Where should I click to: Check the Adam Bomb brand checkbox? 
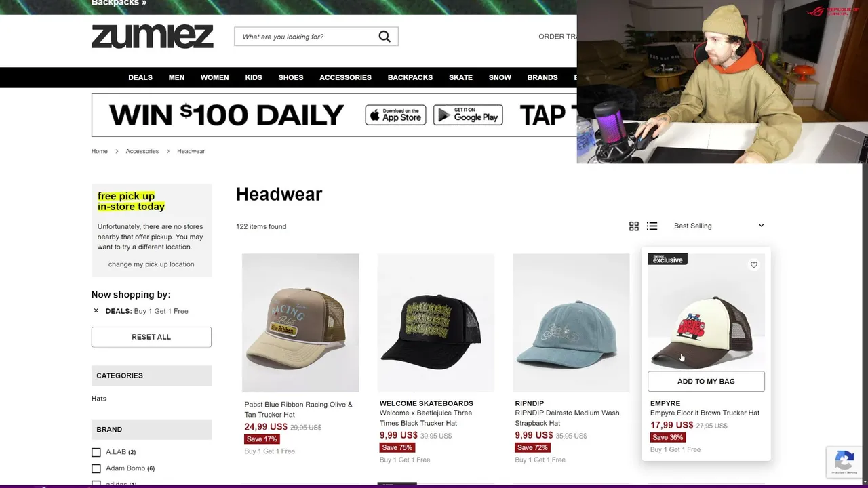(96, 468)
